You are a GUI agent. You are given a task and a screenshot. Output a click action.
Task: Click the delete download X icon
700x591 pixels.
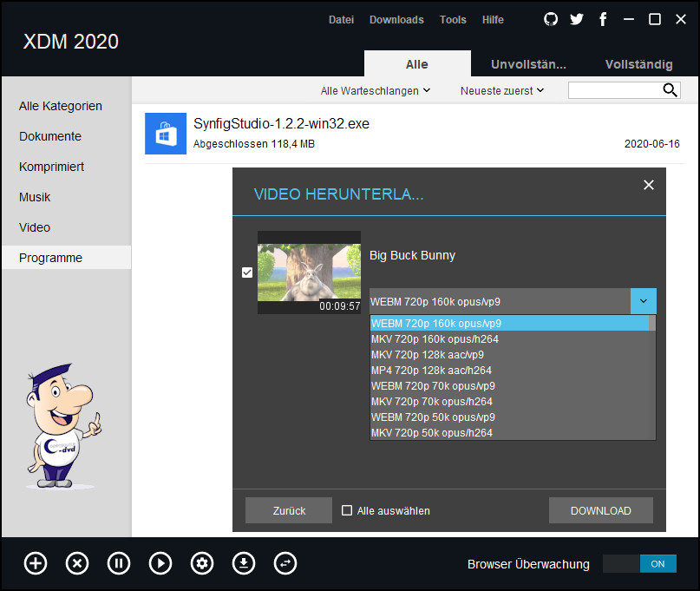(77, 563)
